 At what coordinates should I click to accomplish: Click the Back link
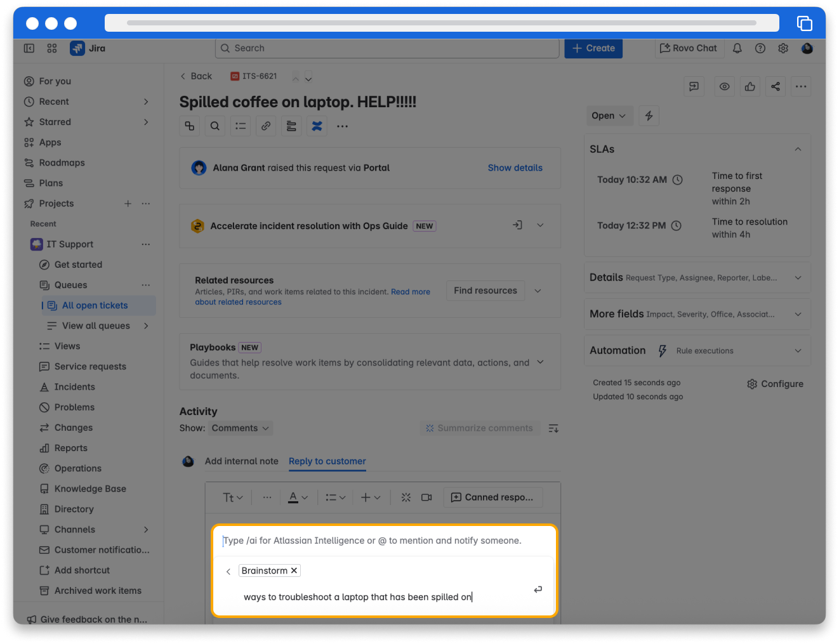click(196, 76)
